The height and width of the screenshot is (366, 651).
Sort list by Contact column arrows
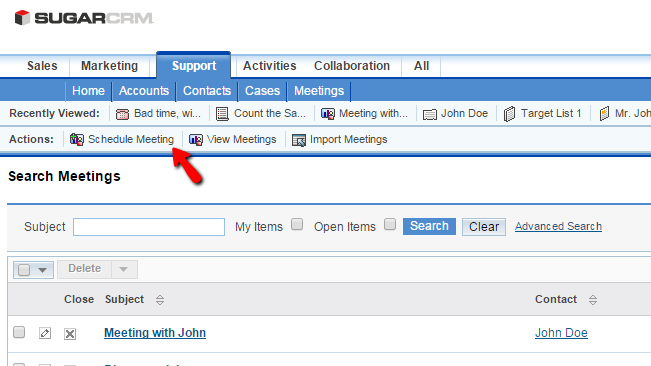pyautogui.click(x=593, y=300)
